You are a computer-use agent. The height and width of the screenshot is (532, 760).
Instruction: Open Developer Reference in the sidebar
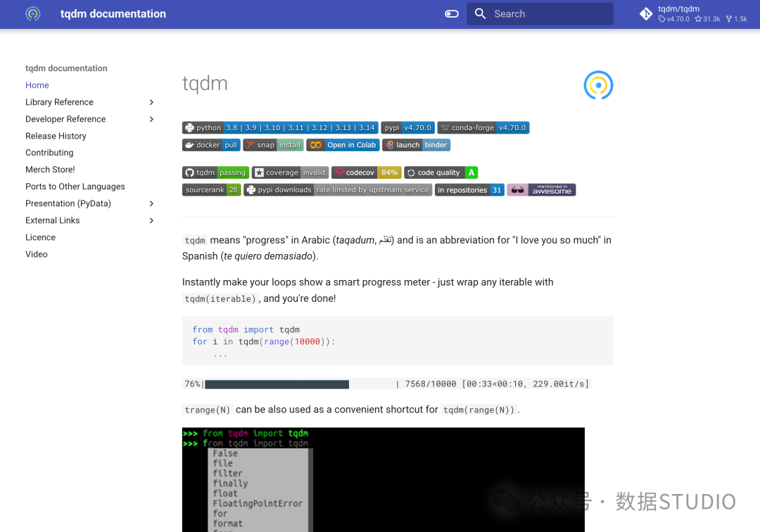pos(65,119)
